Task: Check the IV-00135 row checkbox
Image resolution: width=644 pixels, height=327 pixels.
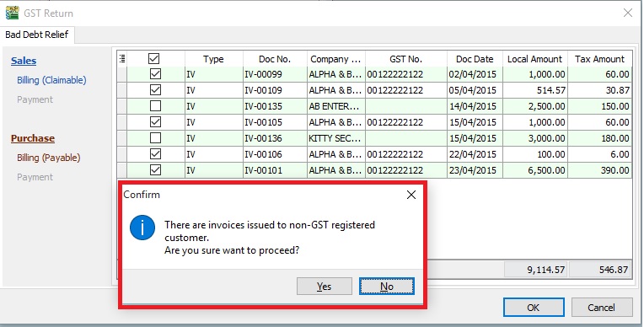Action: tap(155, 106)
